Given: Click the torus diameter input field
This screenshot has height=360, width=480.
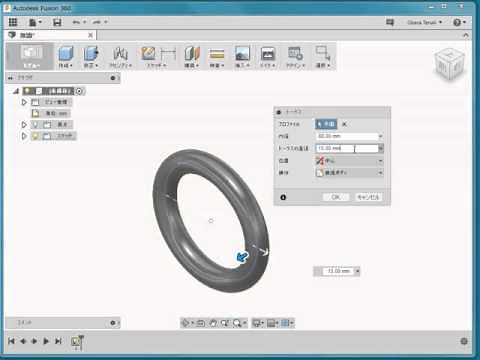Looking at the screenshot, I should point(347,148).
